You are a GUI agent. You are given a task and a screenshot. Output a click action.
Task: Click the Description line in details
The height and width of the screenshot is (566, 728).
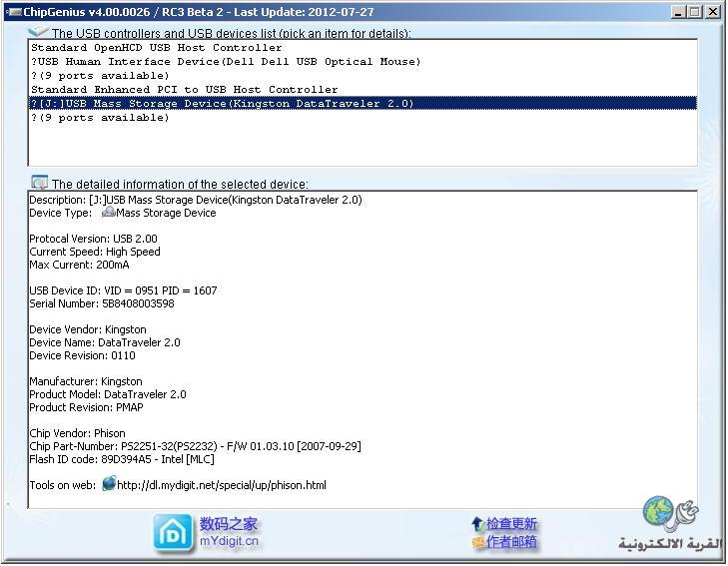[196, 200]
